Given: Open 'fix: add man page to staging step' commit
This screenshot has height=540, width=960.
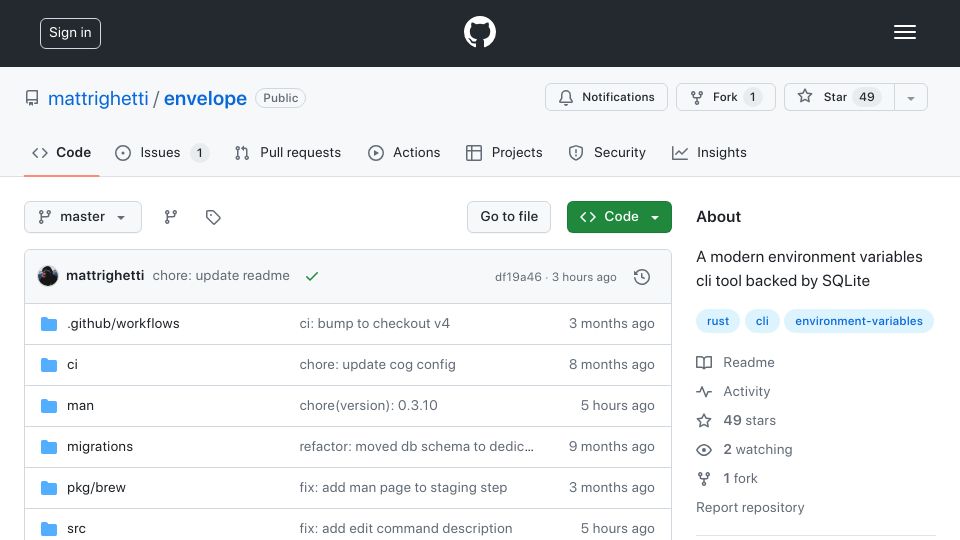Looking at the screenshot, I should click(403, 487).
